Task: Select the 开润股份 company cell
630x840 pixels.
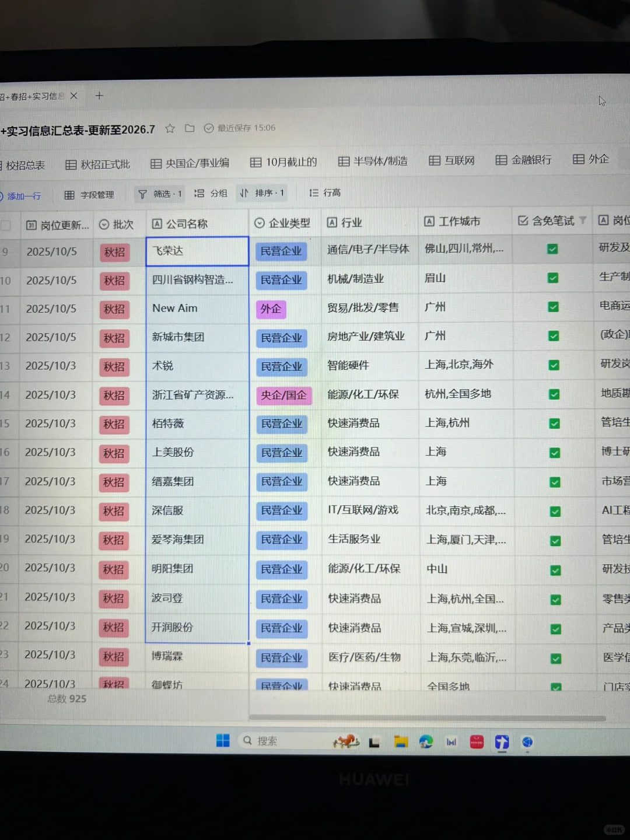Action: [197, 628]
